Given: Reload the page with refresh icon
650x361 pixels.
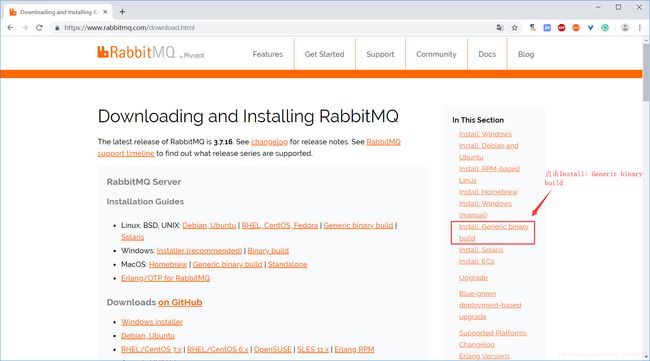Looking at the screenshot, I should pyautogui.click(x=39, y=28).
